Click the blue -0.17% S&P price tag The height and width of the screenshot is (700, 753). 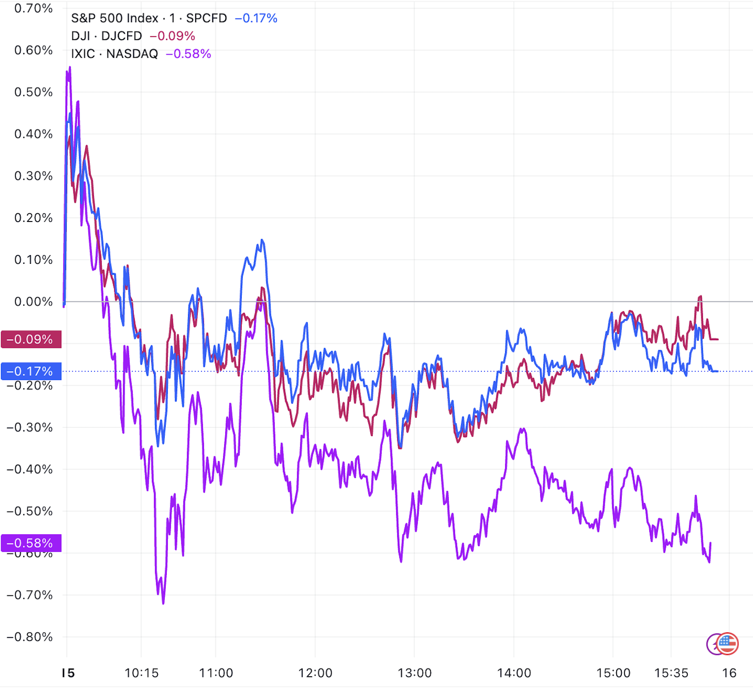[x=31, y=371]
